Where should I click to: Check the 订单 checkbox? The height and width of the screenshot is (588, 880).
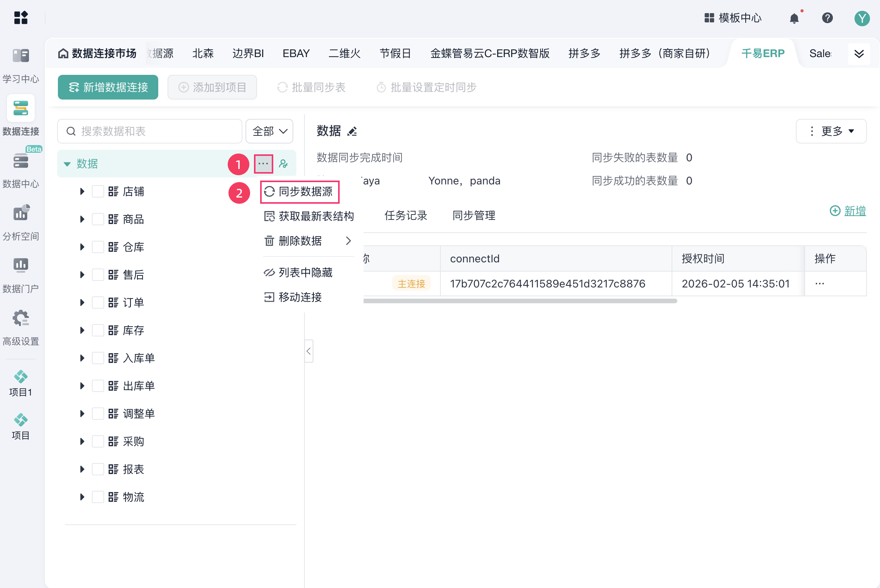click(98, 302)
